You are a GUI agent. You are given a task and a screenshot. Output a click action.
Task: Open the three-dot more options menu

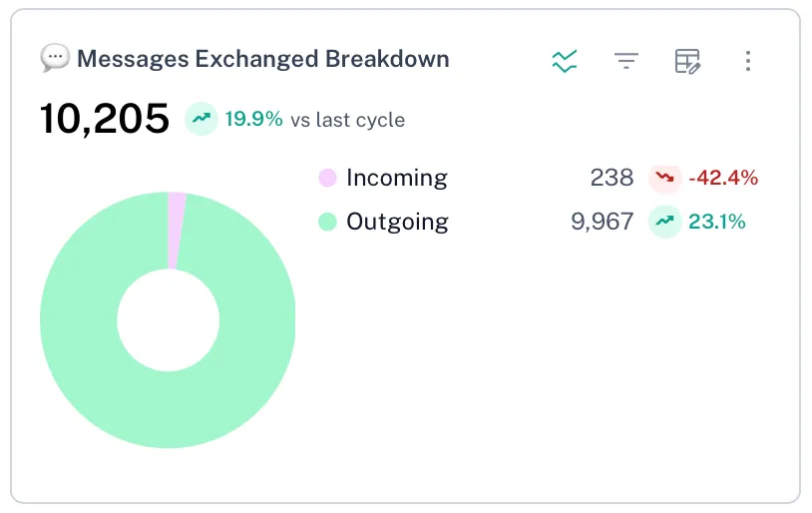[x=747, y=61]
